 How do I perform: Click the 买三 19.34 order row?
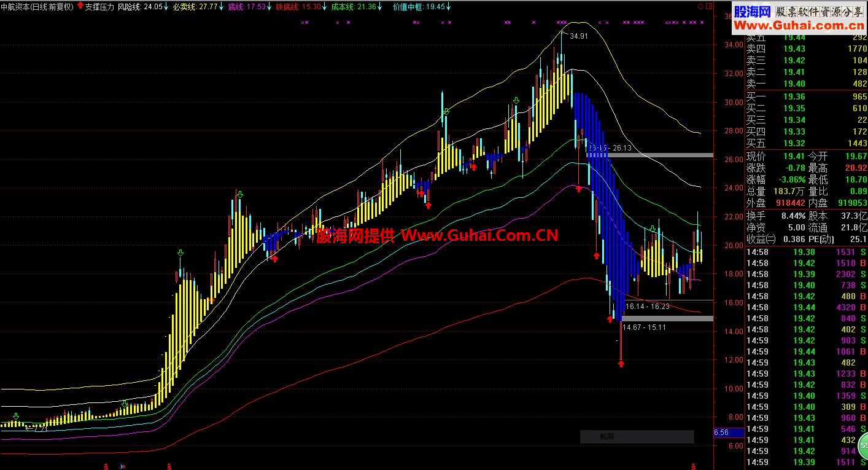click(x=807, y=120)
